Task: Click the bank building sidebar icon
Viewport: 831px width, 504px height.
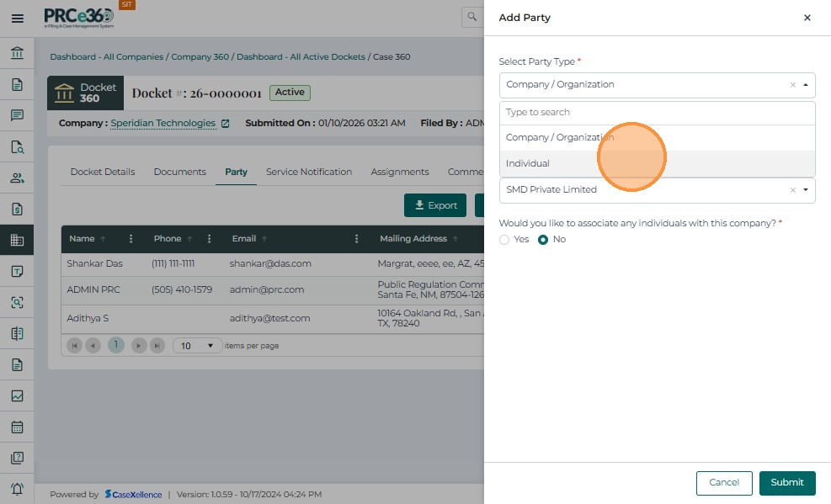Action: [x=17, y=54]
